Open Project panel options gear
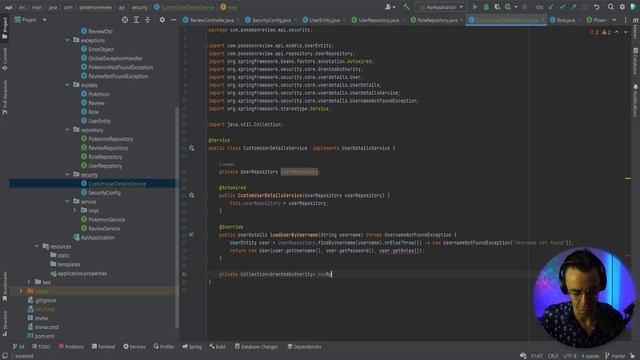The width and height of the screenshot is (640, 360). (162, 20)
